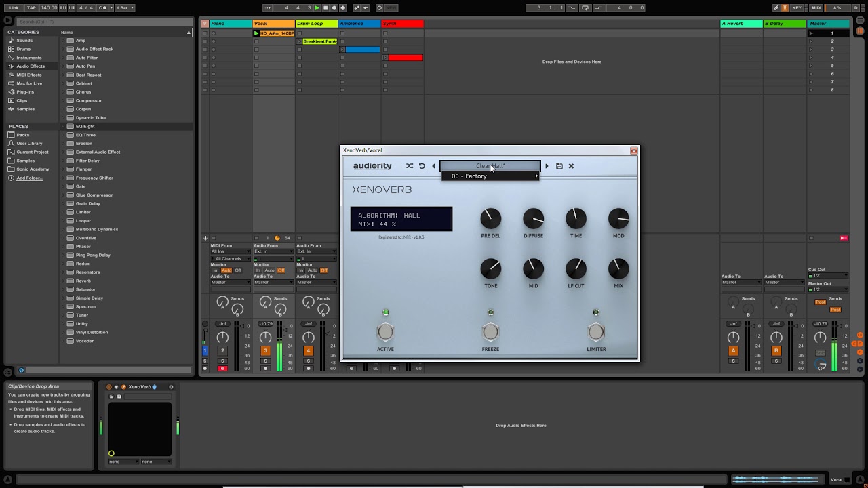
Task: Launch the red Synth clip
Action: click(x=385, y=58)
